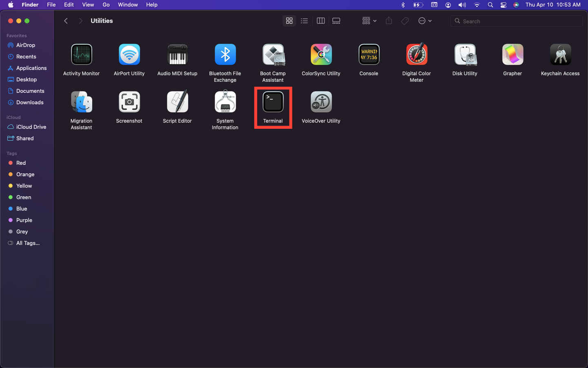
Task: Open the Help menu
Action: point(152,5)
